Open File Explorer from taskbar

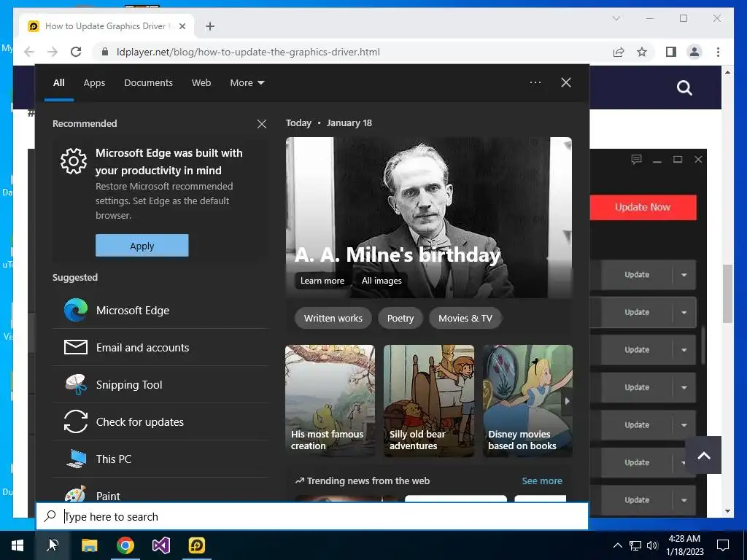[x=90, y=545]
